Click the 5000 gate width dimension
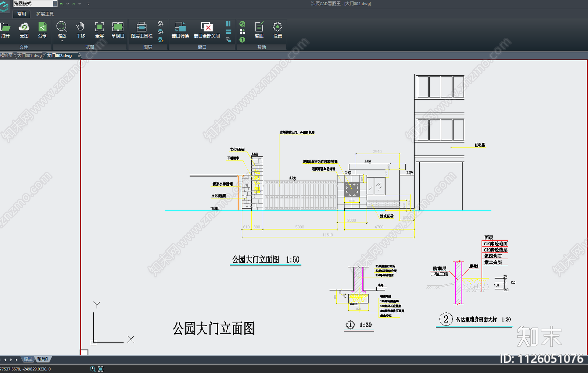This screenshot has width=588, height=373. pyautogui.click(x=300, y=227)
